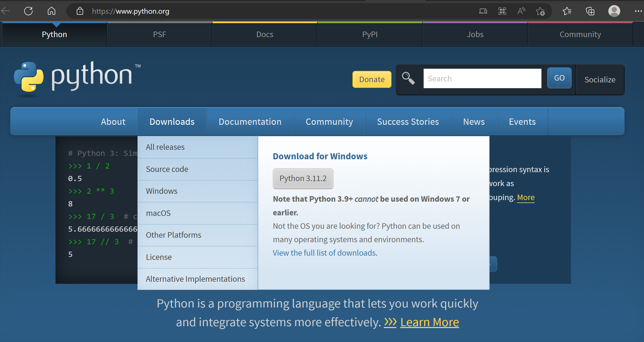Screen dimensions: 644x342
Task: Start Read aloud for this page
Action: (521, 11)
